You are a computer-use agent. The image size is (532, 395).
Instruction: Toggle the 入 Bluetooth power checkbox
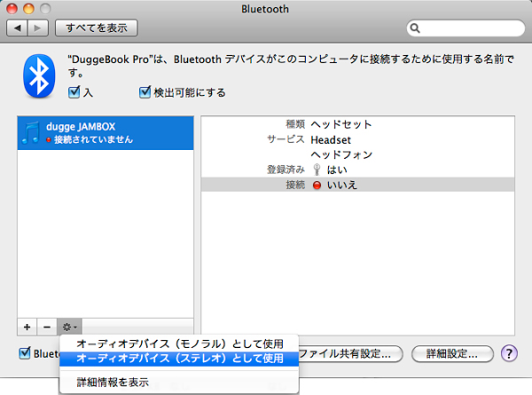point(74,92)
